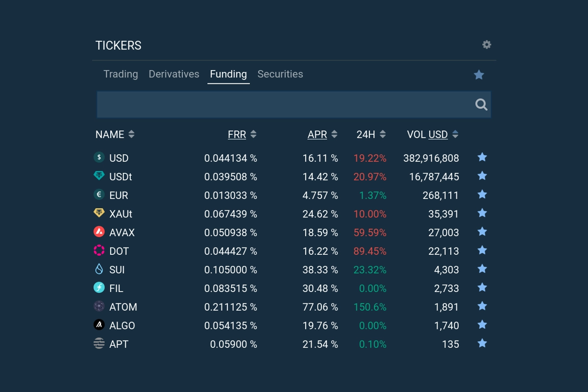Switch to the Trading tab

[121, 74]
